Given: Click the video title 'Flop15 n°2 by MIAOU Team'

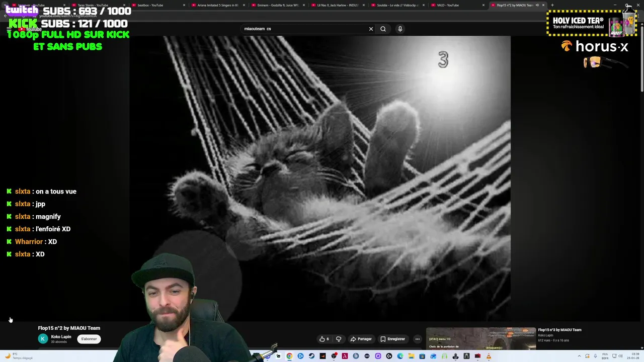Looking at the screenshot, I should click(x=69, y=328).
